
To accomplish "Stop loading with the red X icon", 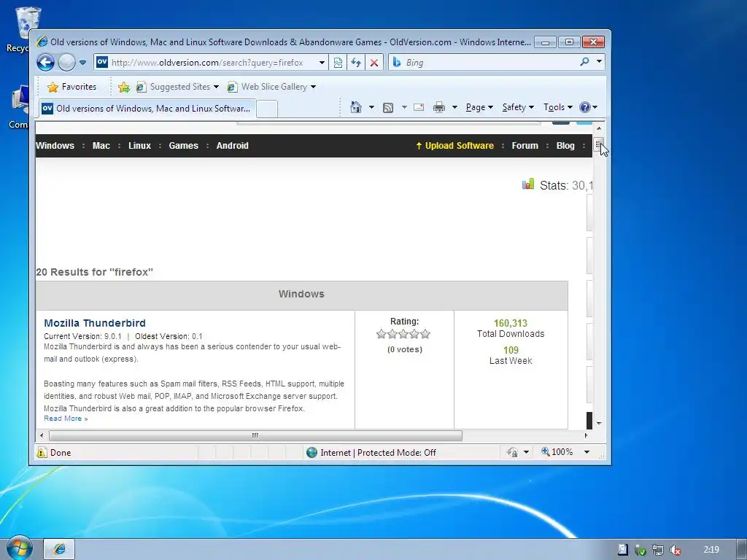I will point(374,63).
